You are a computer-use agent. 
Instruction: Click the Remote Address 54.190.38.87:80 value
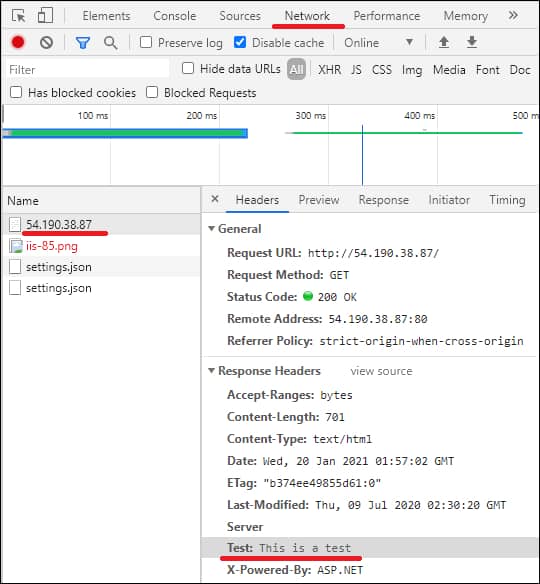[x=378, y=319]
